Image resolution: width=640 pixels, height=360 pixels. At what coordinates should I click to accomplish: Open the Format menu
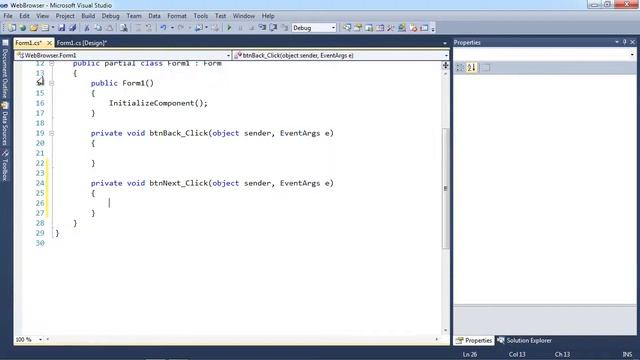tap(177, 16)
